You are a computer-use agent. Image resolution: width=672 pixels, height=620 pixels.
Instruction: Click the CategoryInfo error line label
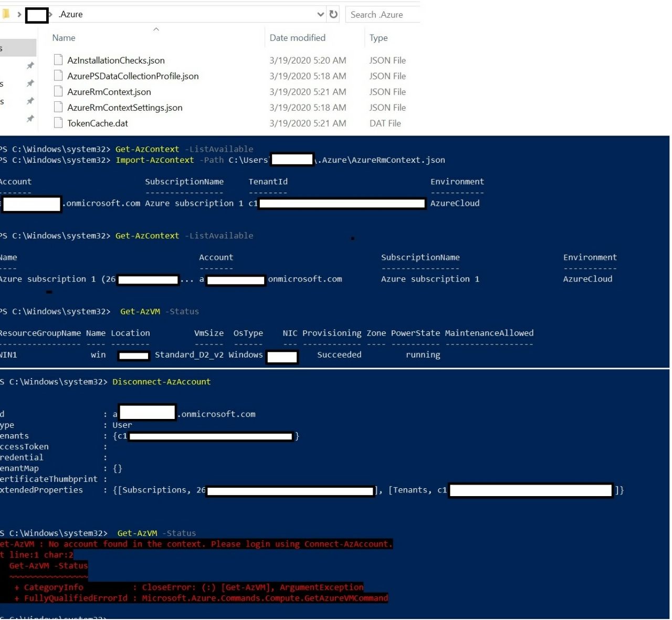point(54,587)
